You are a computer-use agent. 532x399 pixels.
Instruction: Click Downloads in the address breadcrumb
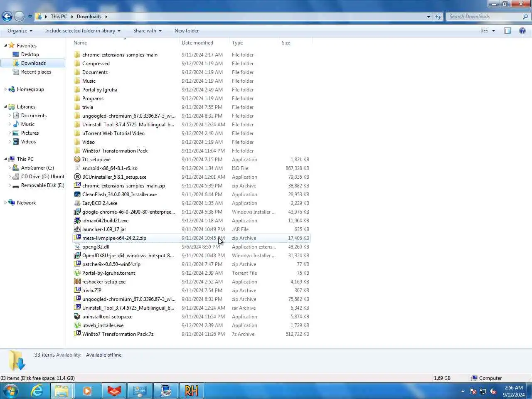pyautogui.click(x=89, y=17)
